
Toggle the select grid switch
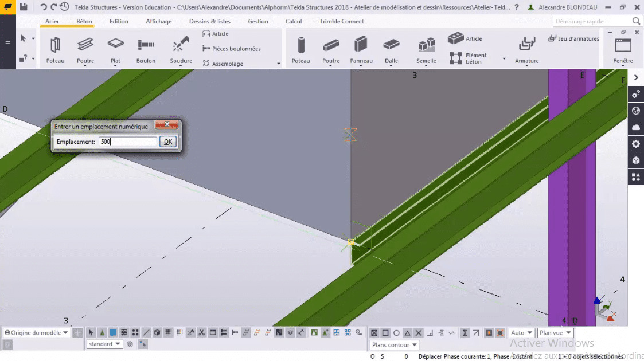pos(169,333)
